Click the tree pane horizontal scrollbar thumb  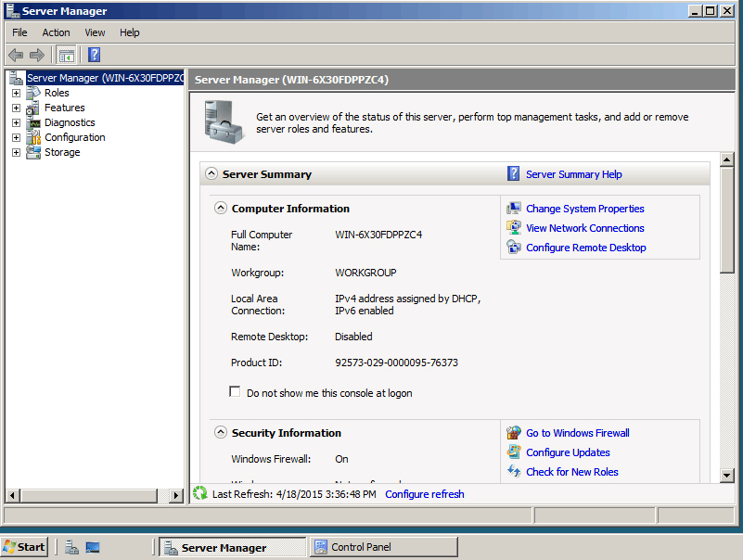click(x=89, y=496)
